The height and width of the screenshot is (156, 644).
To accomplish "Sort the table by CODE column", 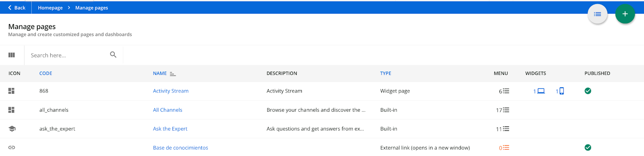I will pyautogui.click(x=45, y=74).
